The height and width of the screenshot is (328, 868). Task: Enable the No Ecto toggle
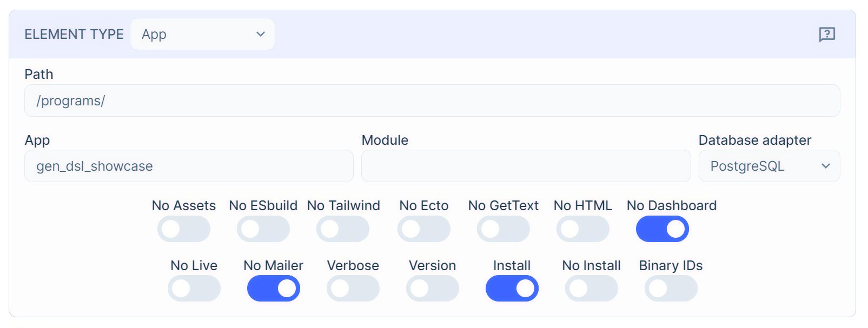click(x=423, y=229)
